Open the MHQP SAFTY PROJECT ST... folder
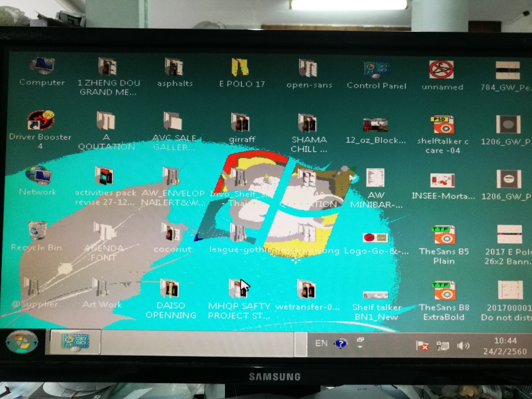The image size is (532, 399). pyautogui.click(x=237, y=289)
